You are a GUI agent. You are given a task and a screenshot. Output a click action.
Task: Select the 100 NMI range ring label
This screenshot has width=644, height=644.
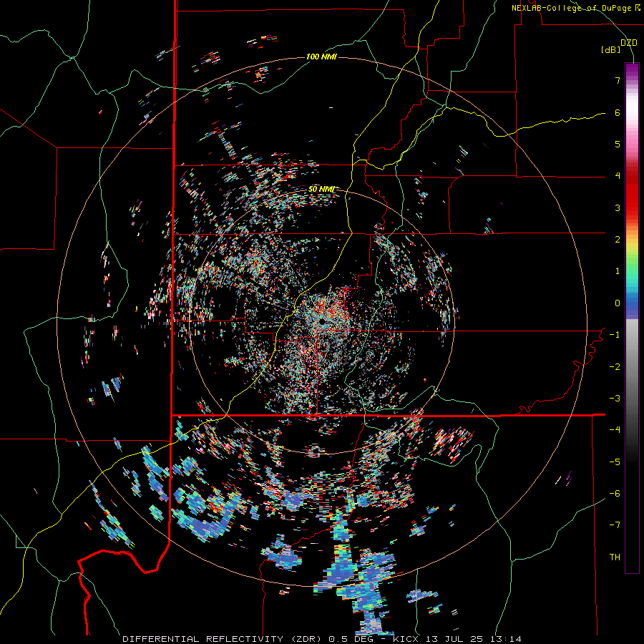coord(321,57)
